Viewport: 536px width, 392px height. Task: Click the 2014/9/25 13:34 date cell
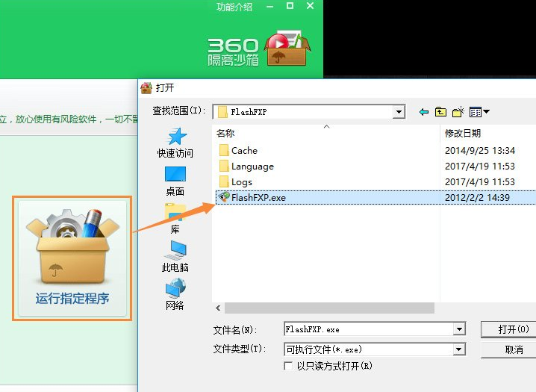480,150
